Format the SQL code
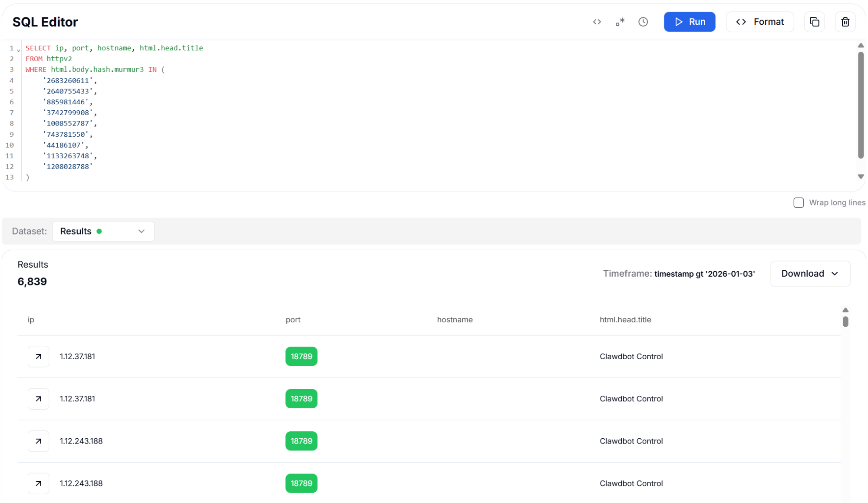Viewport: 868px width, 503px height. (x=759, y=22)
